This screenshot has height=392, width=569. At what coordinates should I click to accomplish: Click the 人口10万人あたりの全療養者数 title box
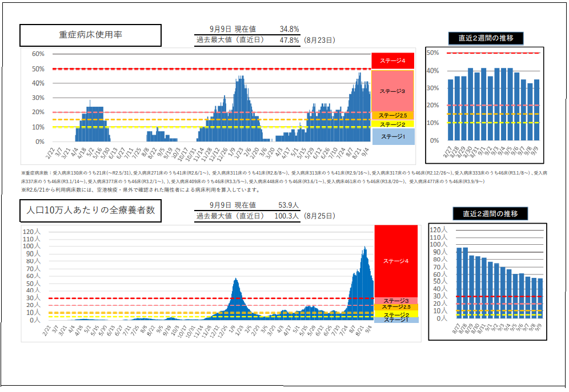pyautogui.click(x=91, y=211)
